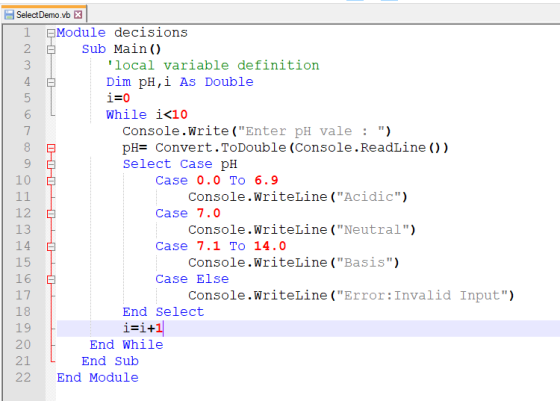
Task: Select the SelectDemo.vb tab
Action: pyautogui.click(x=43, y=15)
